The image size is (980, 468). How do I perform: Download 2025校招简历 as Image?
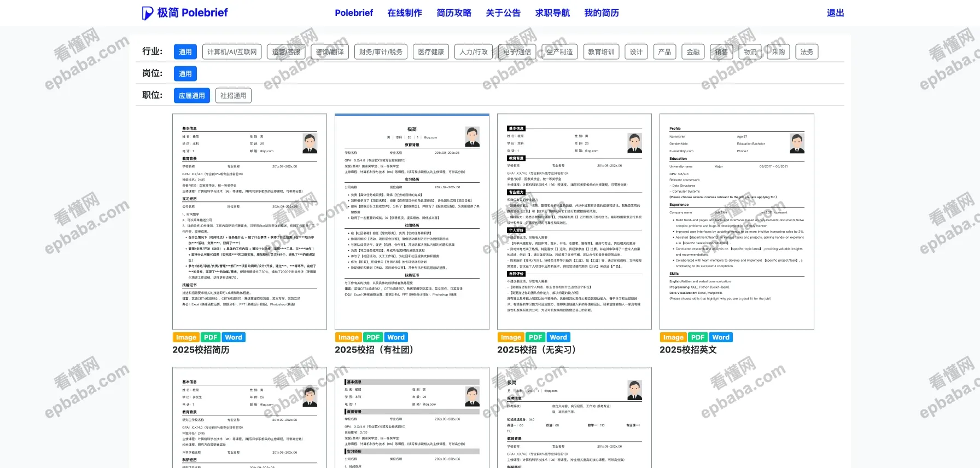pos(186,337)
